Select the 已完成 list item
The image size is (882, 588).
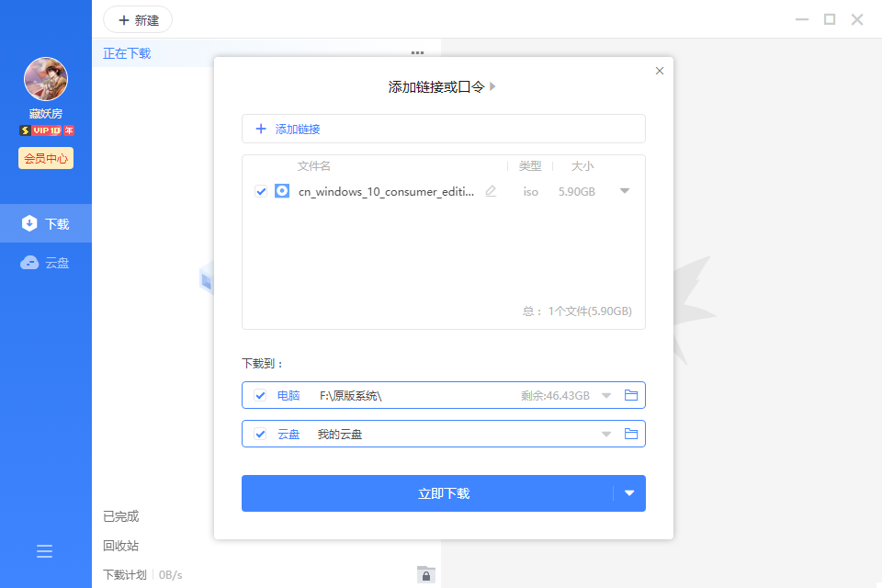click(121, 516)
